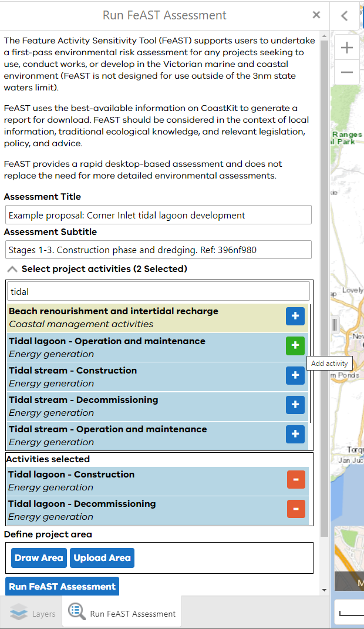The height and width of the screenshot is (629, 364).
Task: Click the activities list scrollbar
Action: point(311,363)
